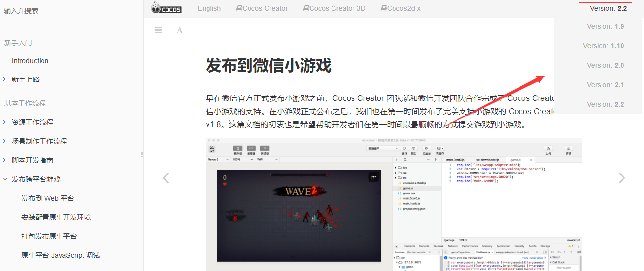Expand the 新手上路 section chevron
Screen dimensions: 644x271
pos(4,79)
